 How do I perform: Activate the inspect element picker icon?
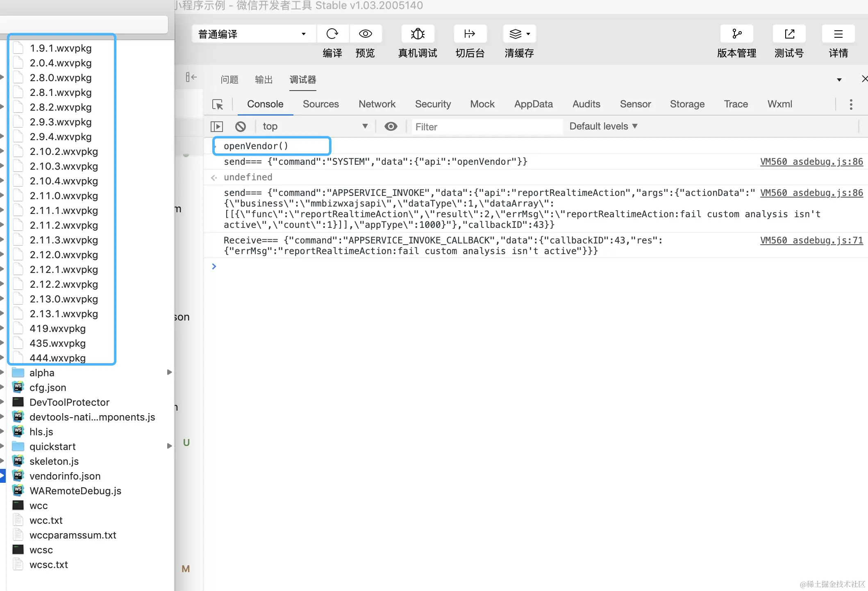click(x=218, y=105)
